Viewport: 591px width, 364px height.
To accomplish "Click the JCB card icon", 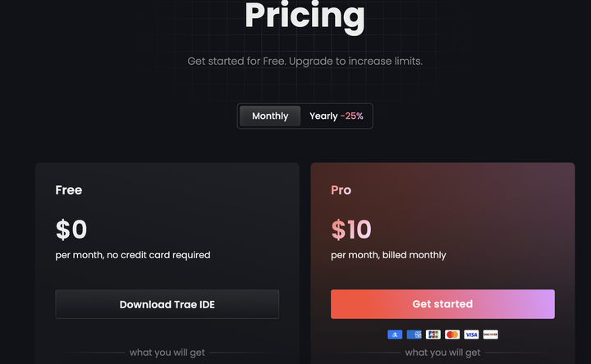I will (x=433, y=334).
